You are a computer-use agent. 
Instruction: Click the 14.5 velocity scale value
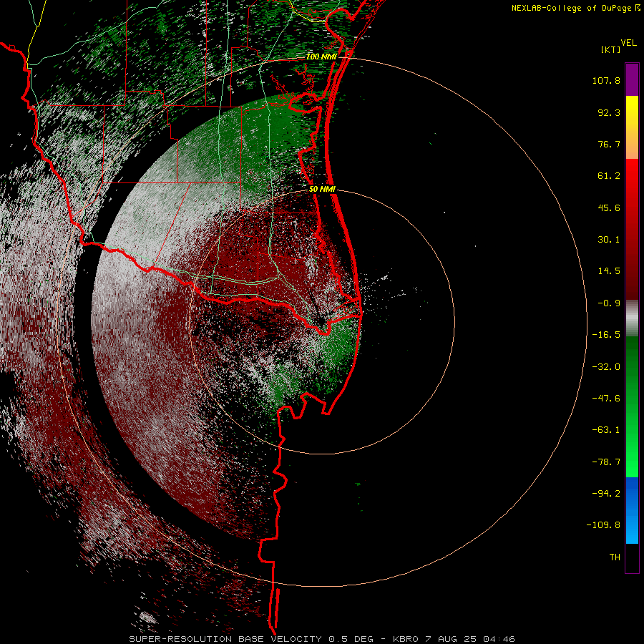click(x=609, y=271)
